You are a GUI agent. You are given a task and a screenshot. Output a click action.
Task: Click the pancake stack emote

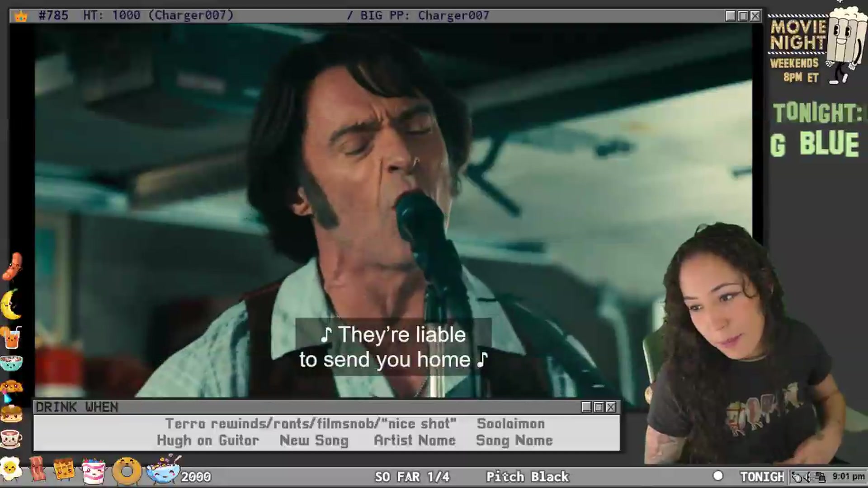coord(11,413)
